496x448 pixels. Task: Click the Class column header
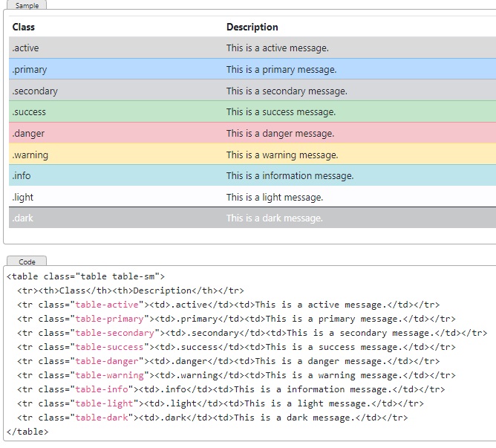(24, 27)
